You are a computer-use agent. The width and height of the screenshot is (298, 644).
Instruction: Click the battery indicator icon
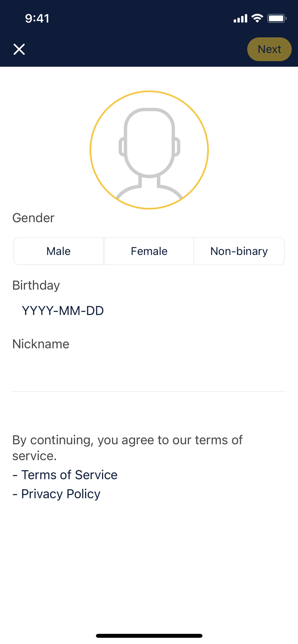(x=277, y=18)
